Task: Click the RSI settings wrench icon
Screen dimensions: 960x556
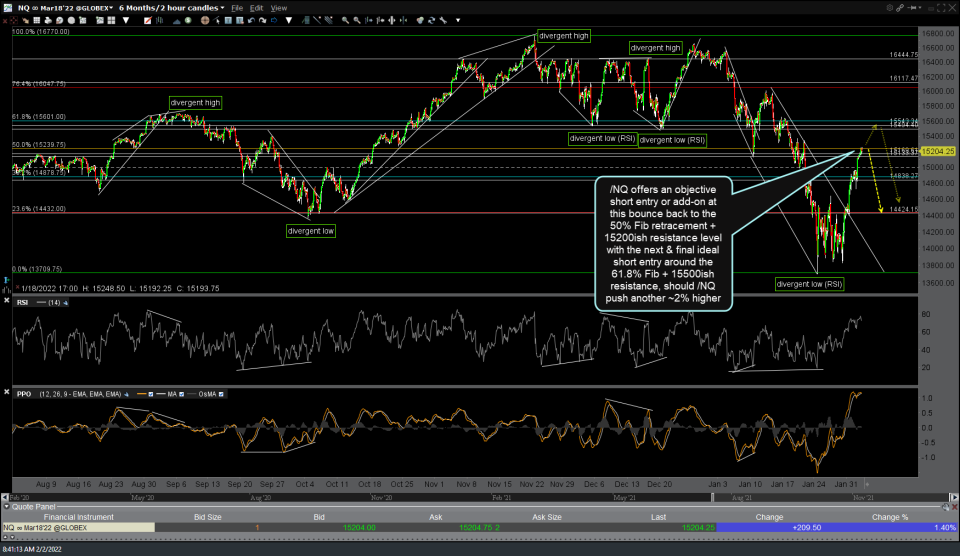Action: click(66, 302)
